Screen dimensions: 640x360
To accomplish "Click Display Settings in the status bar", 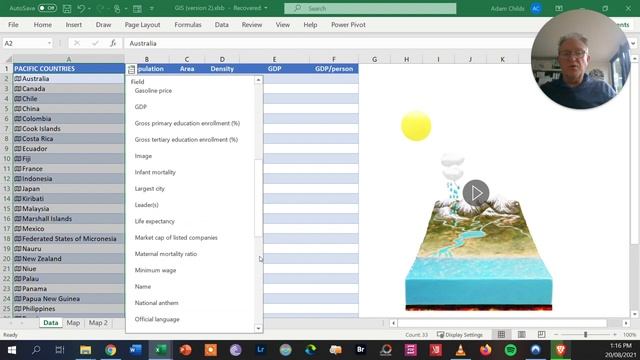I will pyautogui.click(x=460, y=335).
